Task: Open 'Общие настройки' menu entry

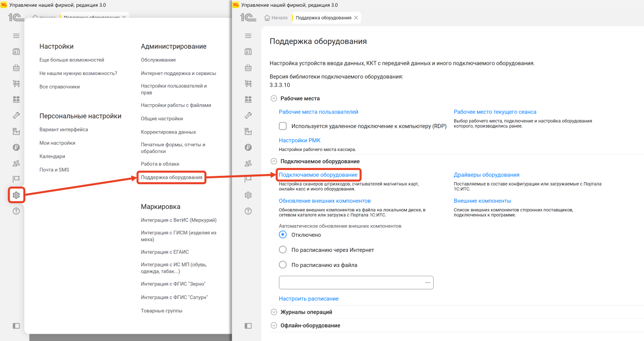Action: [x=162, y=118]
